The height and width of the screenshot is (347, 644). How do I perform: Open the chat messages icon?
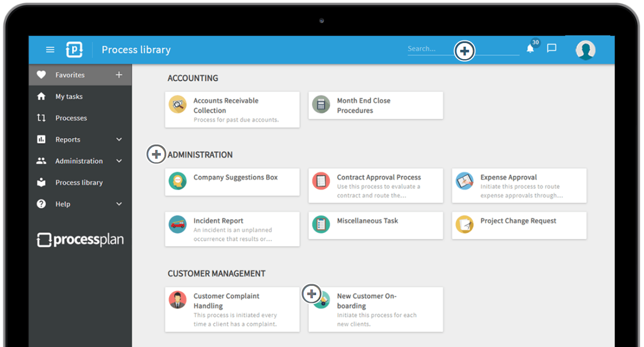552,48
